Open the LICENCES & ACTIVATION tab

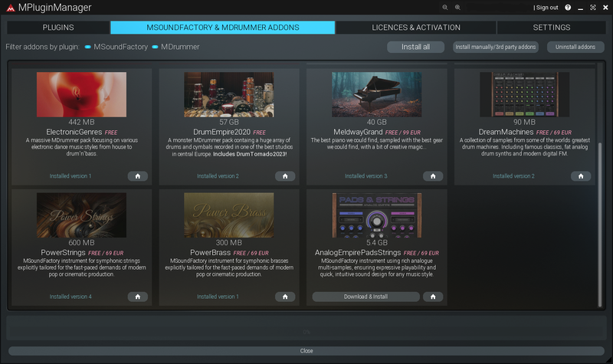click(416, 28)
